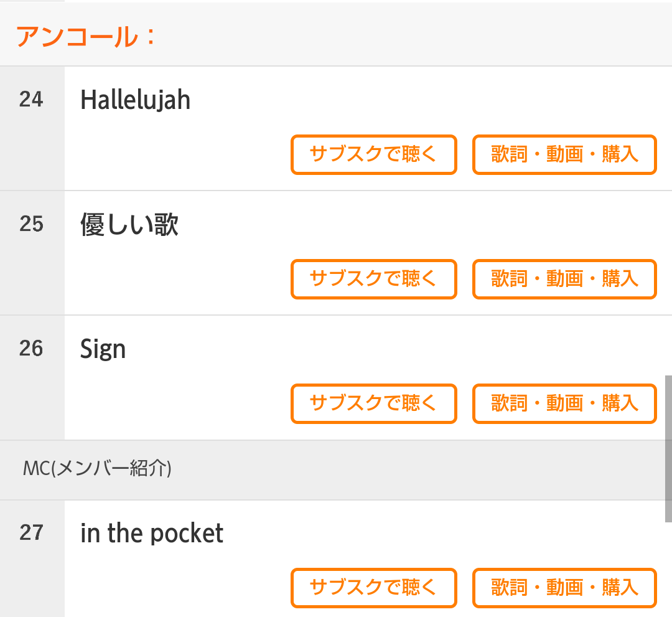
Task: Click サブスクで聴く for Sign
Action: (x=373, y=403)
